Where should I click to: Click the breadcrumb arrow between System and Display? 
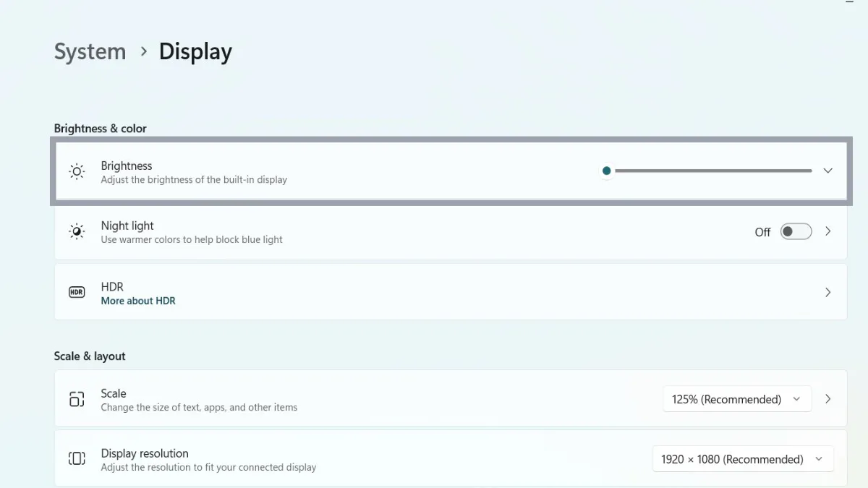(143, 51)
